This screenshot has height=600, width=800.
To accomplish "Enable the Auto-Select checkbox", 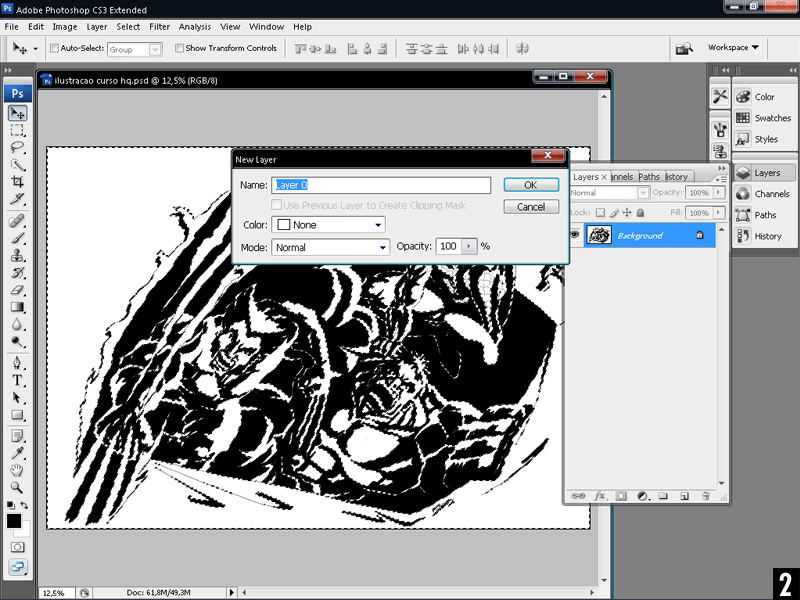I will 54,48.
